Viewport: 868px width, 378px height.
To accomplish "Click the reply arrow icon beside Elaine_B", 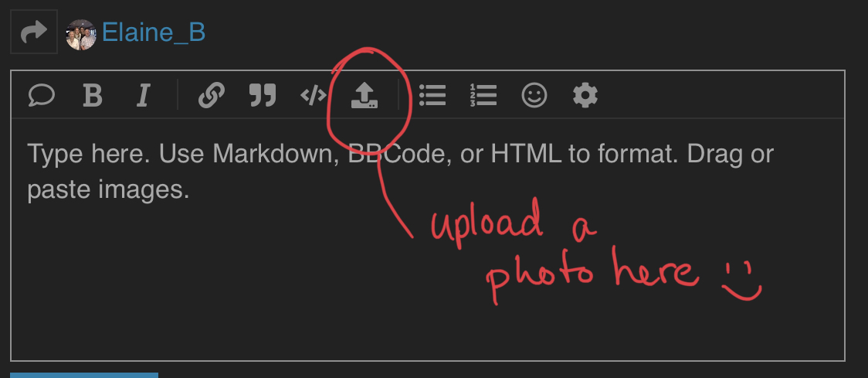I will pos(34,32).
